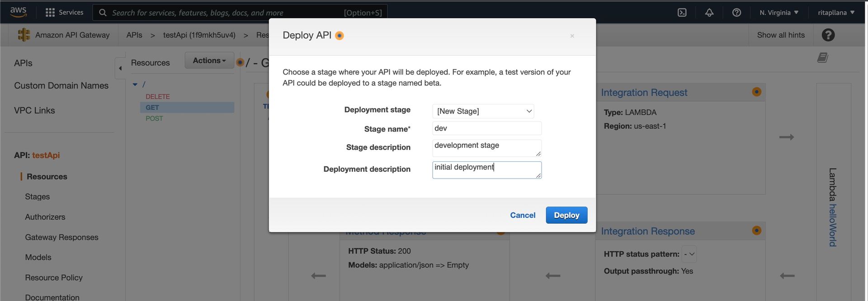The width and height of the screenshot is (868, 301).
Task: Open the support help circle icon
Action: [736, 13]
